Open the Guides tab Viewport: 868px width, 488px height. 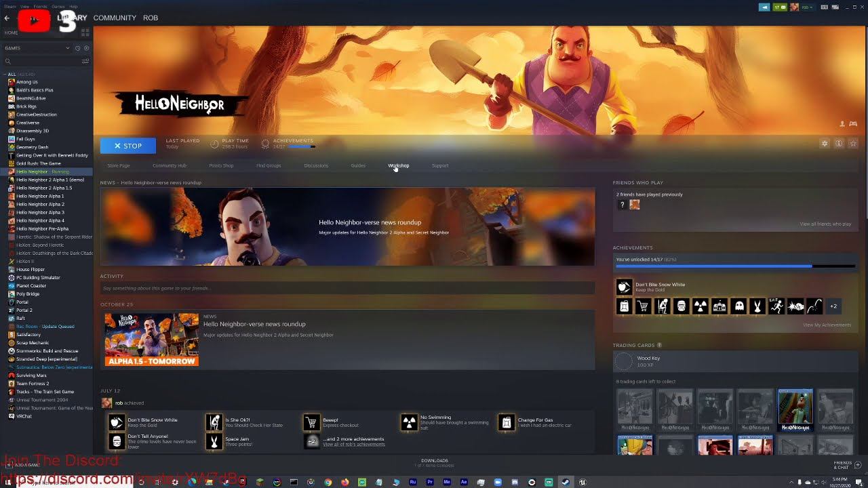pyautogui.click(x=358, y=165)
